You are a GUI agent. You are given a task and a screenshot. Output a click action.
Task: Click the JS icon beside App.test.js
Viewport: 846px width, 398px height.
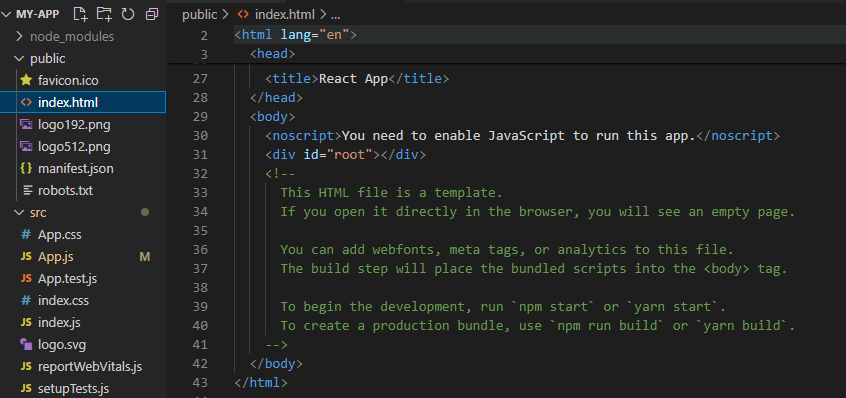click(26, 279)
